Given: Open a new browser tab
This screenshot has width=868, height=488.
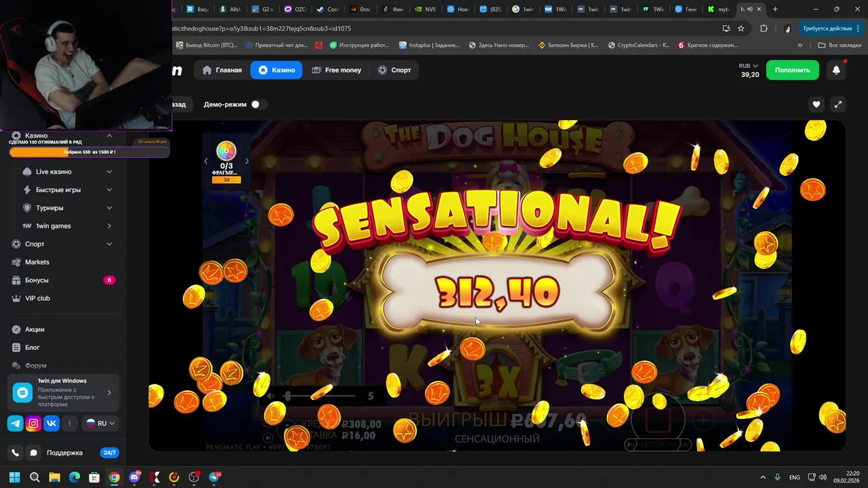Looking at the screenshot, I should [775, 9].
